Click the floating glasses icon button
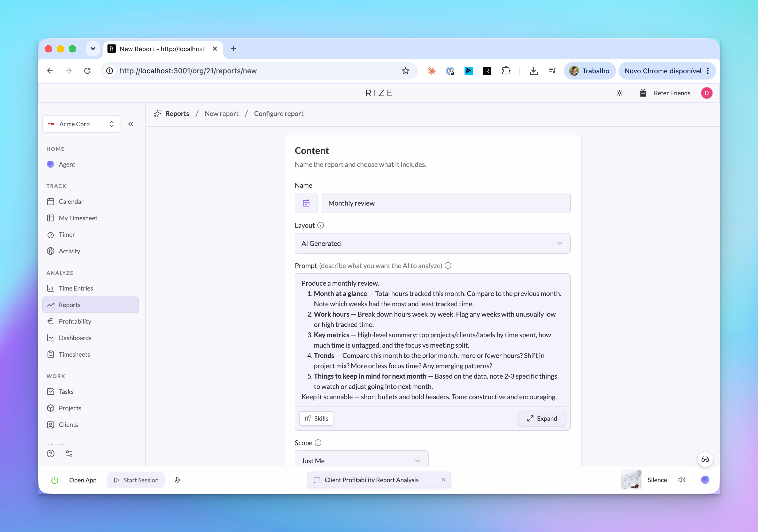Image resolution: width=758 pixels, height=532 pixels. [x=705, y=459]
